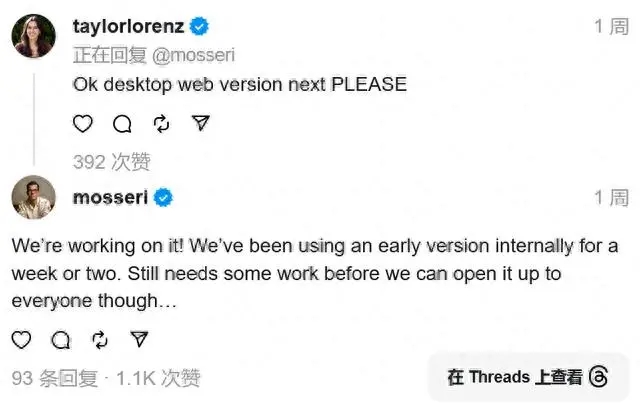View the 1.1K 次赞 likes on mosseri's reply
Screen dimensions: 640x403
pyautogui.click(x=158, y=378)
